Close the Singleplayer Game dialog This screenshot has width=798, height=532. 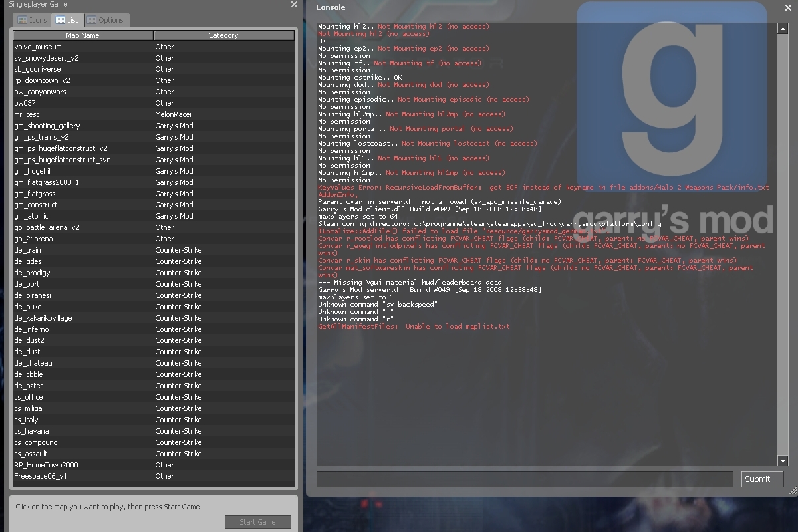point(294,5)
